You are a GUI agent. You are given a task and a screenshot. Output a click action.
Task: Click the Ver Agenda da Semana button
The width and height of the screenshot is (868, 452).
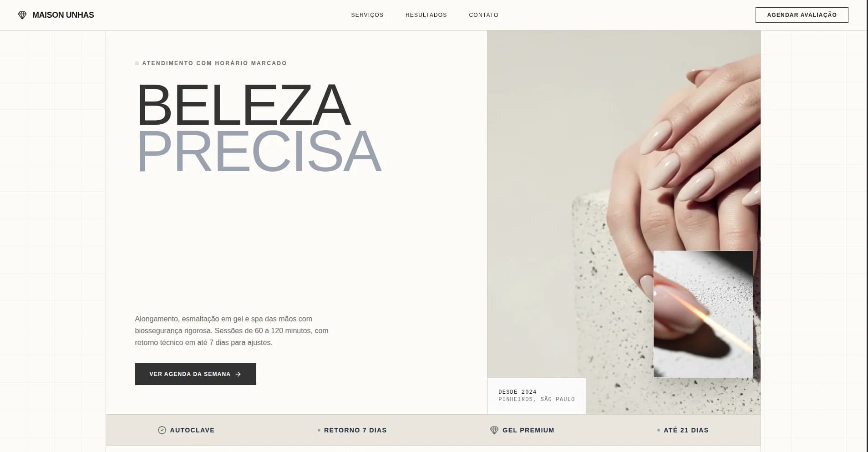point(196,374)
